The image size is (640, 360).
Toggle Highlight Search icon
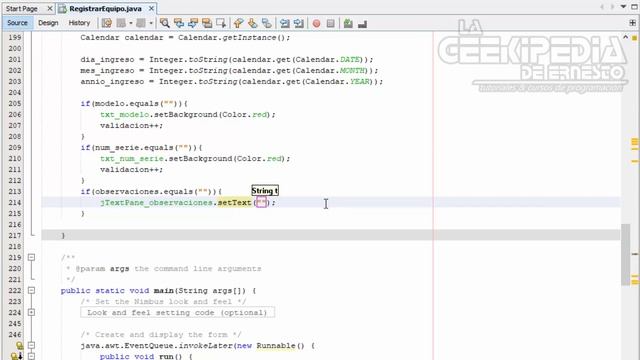click(x=207, y=23)
